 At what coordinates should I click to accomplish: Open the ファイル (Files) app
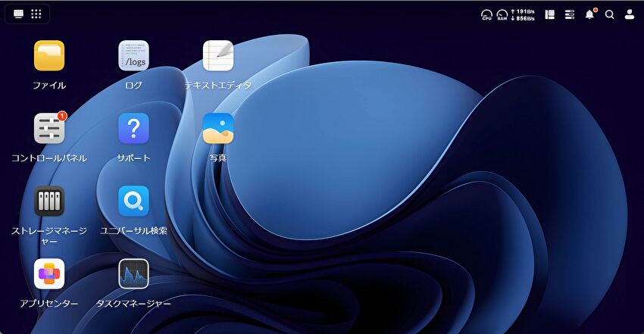pyautogui.click(x=49, y=56)
